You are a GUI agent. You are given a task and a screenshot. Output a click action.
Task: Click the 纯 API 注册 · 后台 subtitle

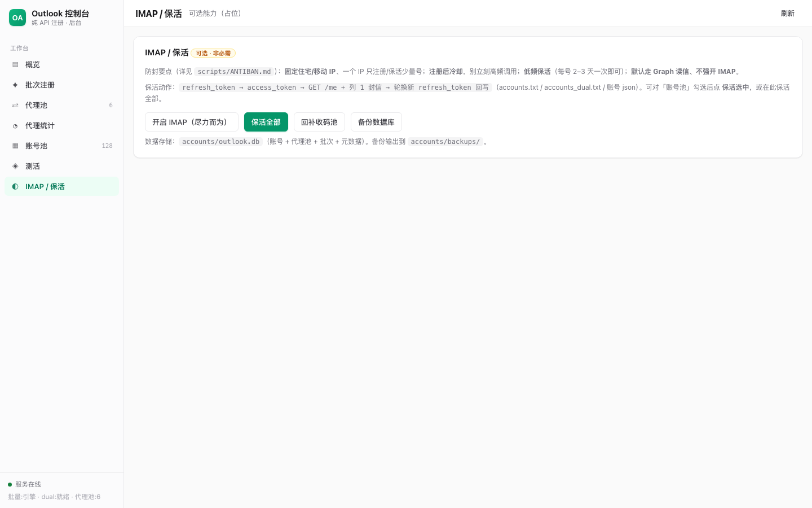pyautogui.click(x=56, y=23)
